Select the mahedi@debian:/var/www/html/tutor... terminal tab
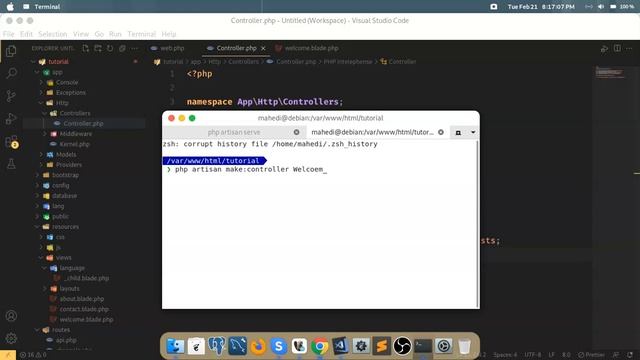The height and width of the screenshot is (360, 640). tap(373, 132)
